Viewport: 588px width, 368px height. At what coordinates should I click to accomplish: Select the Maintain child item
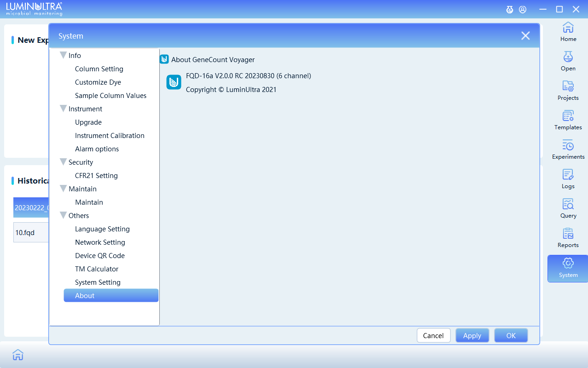coord(89,202)
